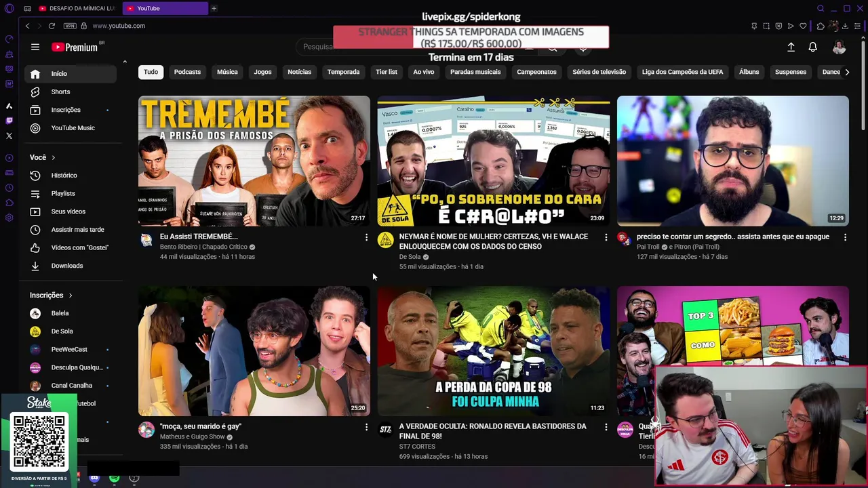Show more filter chips with right arrow
Screen dimensions: 868x488
coord(846,72)
